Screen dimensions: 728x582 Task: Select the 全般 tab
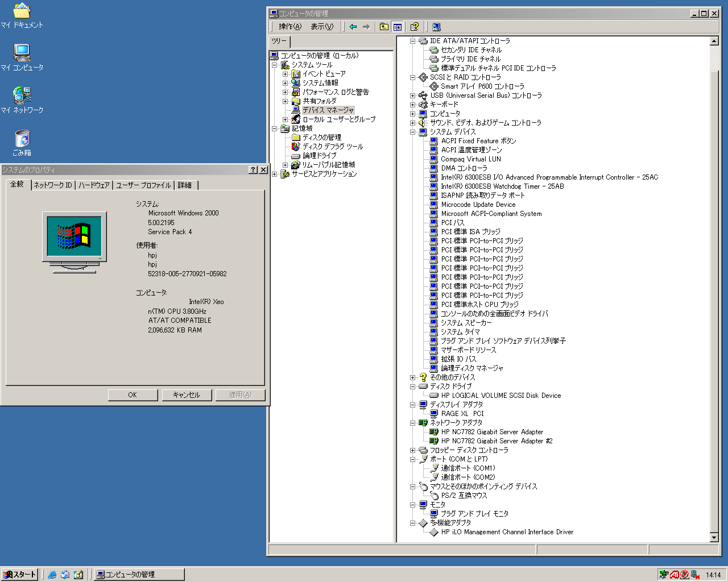click(x=17, y=184)
